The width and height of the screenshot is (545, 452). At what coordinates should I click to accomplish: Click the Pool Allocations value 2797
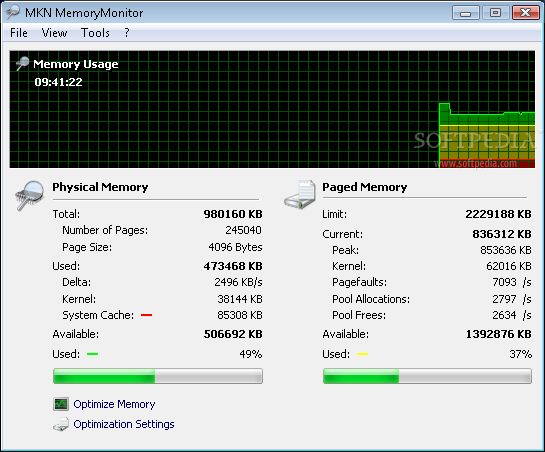tap(504, 299)
